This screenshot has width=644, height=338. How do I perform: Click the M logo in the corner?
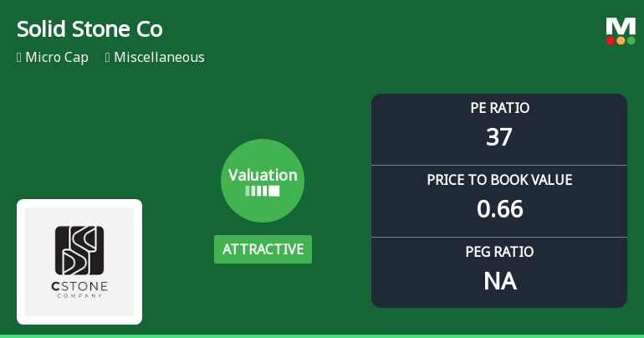coord(620,25)
